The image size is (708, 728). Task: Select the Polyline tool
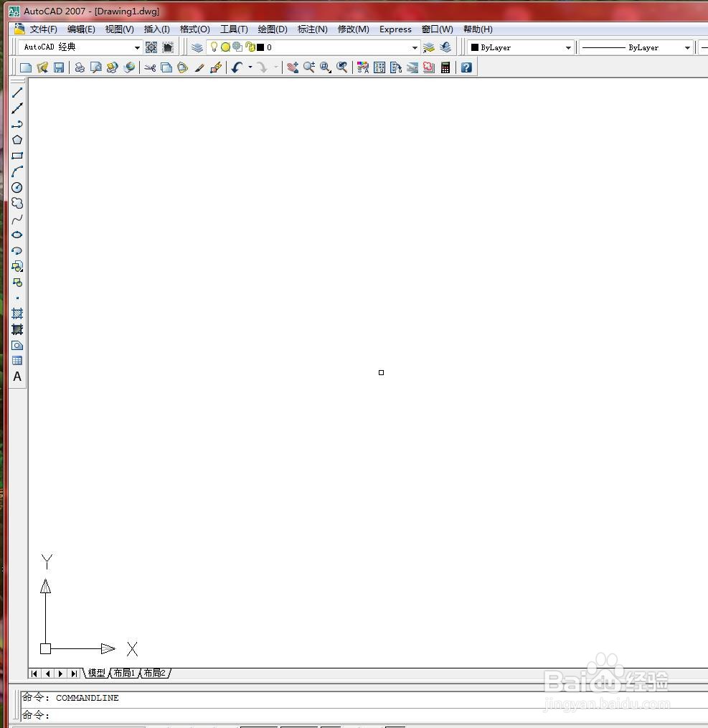tap(17, 124)
